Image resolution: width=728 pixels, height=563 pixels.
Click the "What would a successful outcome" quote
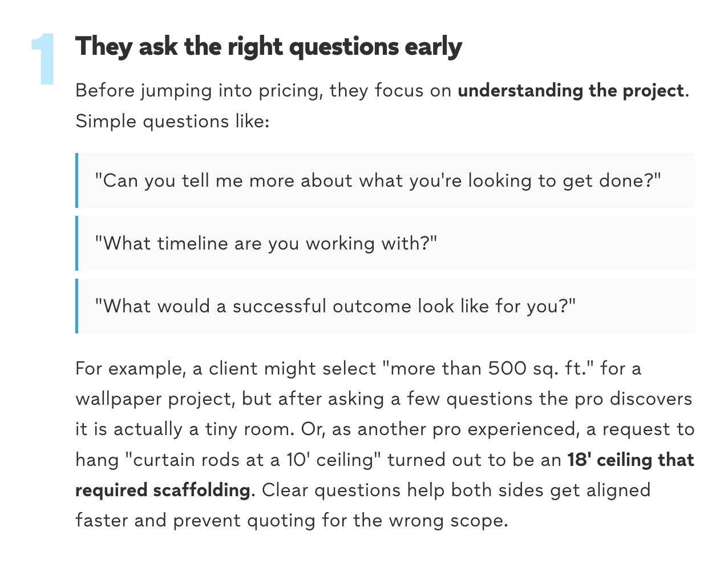(335, 306)
